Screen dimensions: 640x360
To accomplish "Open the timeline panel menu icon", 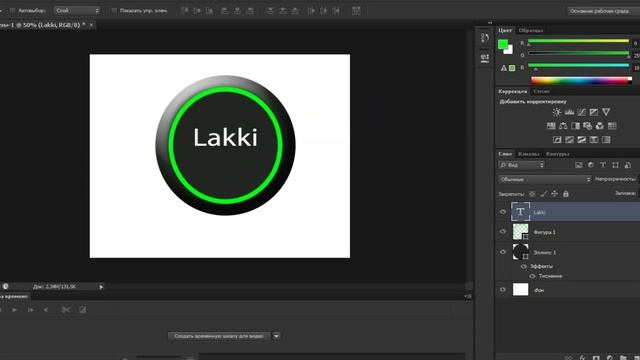I will [468, 296].
